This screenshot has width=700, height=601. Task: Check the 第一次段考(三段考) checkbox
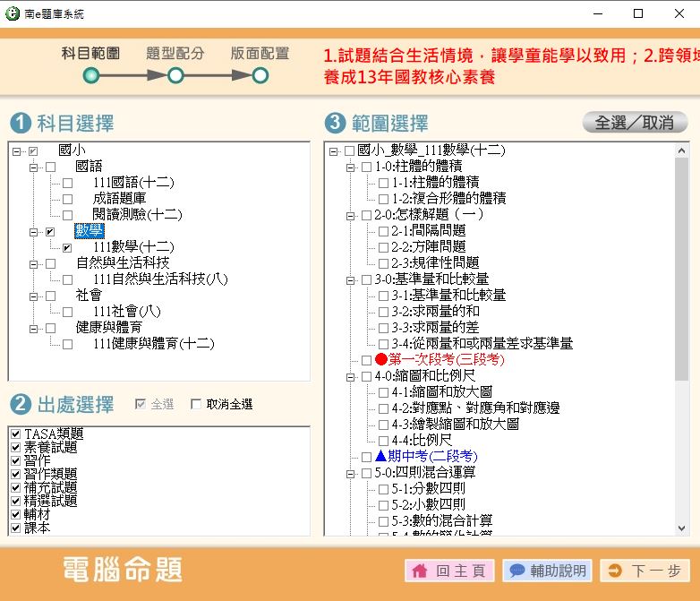click(366, 360)
